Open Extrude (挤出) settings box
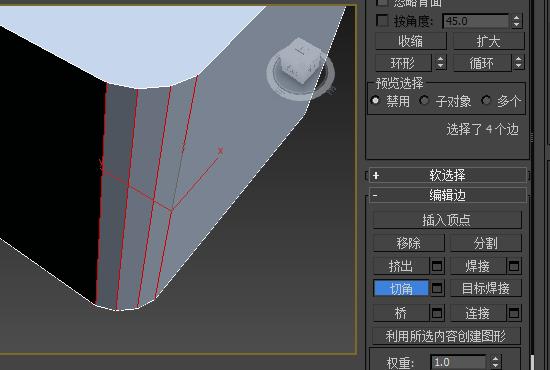 click(437, 266)
